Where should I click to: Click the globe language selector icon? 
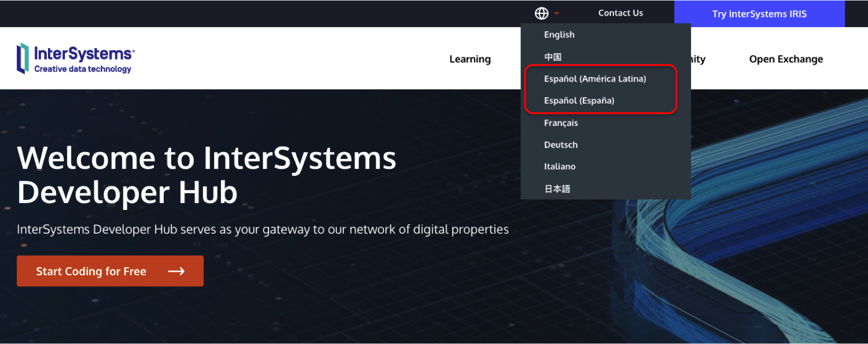(542, 13)
